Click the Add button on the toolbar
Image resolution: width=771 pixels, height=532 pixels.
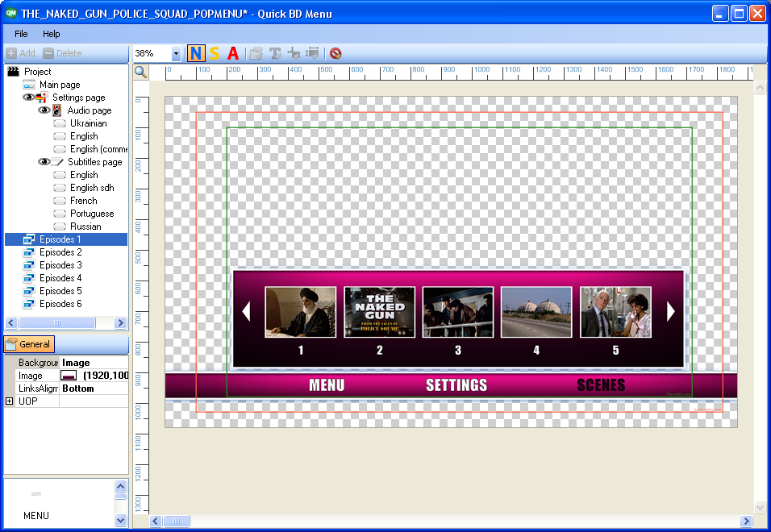19,53
